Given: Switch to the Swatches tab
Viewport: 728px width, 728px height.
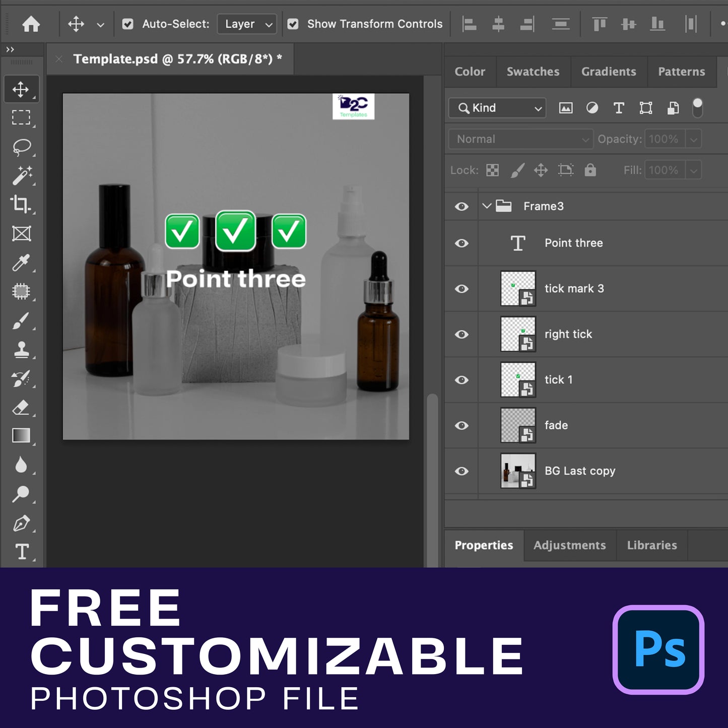Looking at the screenshot, I should pyautogui.click(x=533, y=72).
